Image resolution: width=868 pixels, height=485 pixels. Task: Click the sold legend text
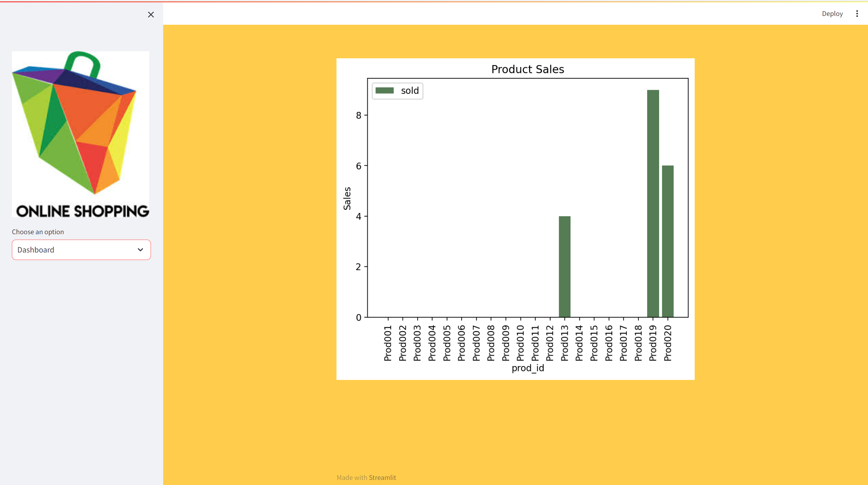click(x=410, y=90)
